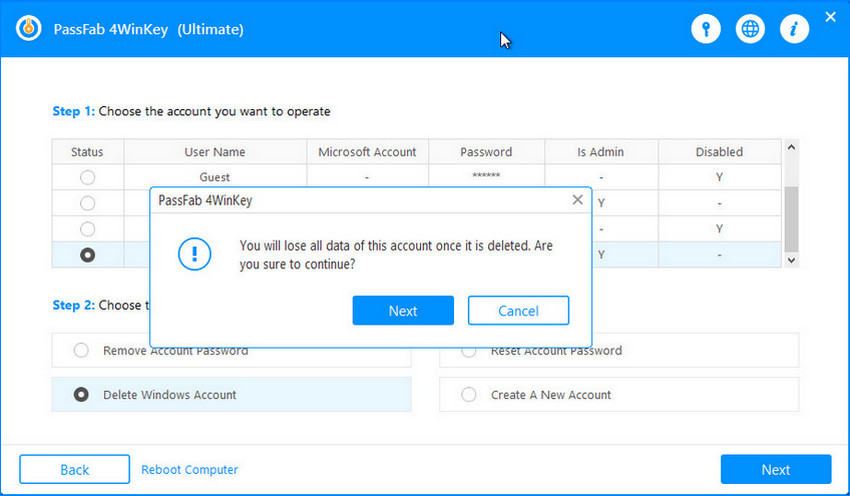Viewport: 850px width, 496px height.
Task: Click the Guest user name cell
Action: 215,177
